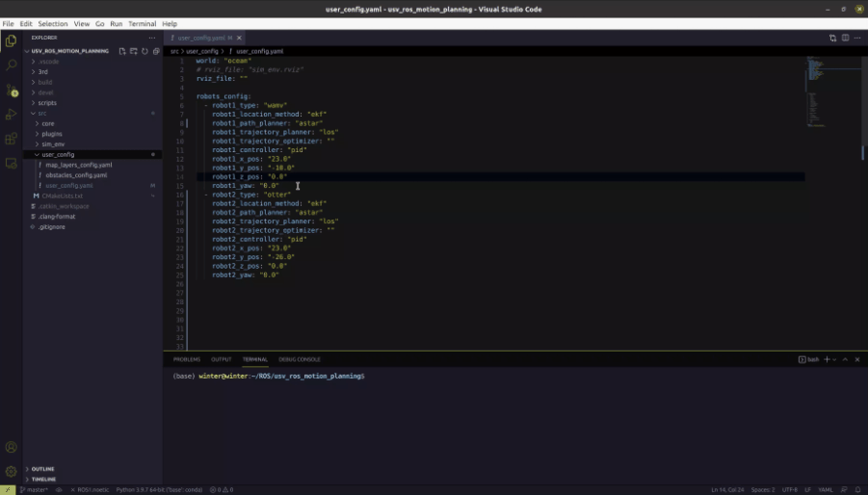Open errors and warnings count in status bar
The image size is (868, 495).
point(222,489)
